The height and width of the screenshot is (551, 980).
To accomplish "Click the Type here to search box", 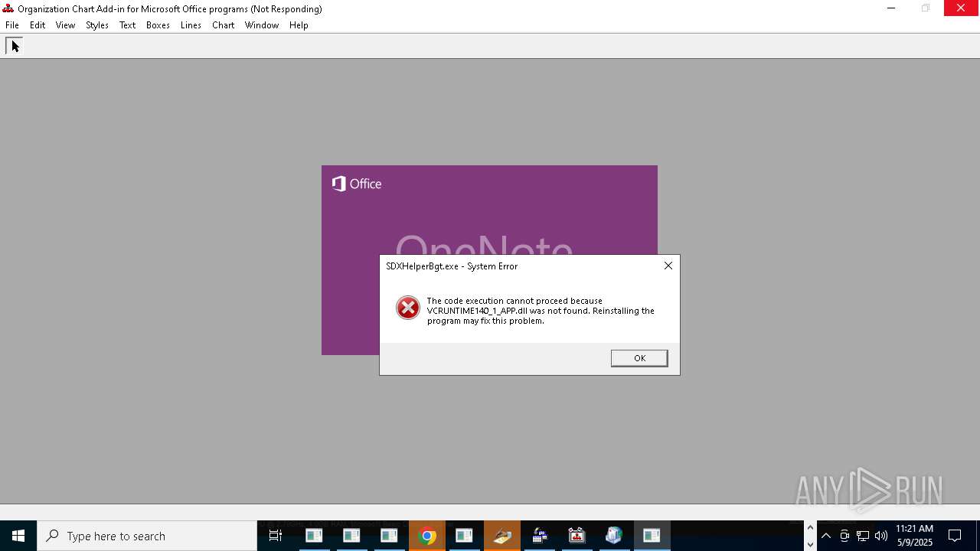I will [147, 536].
